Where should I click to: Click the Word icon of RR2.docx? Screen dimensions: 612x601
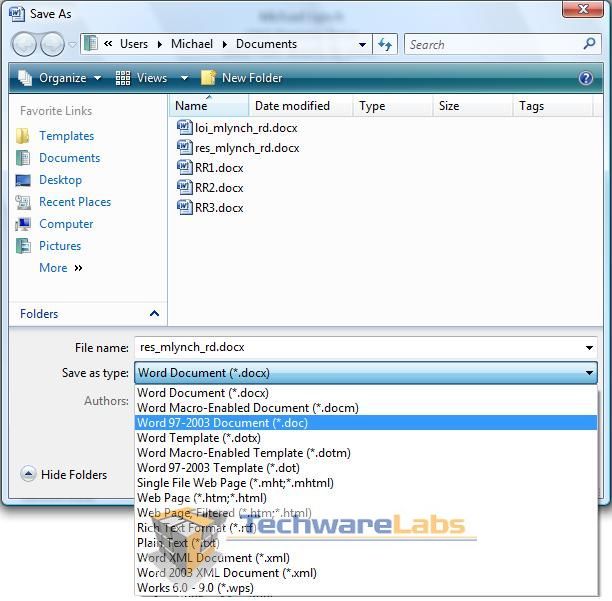[184, 187]
